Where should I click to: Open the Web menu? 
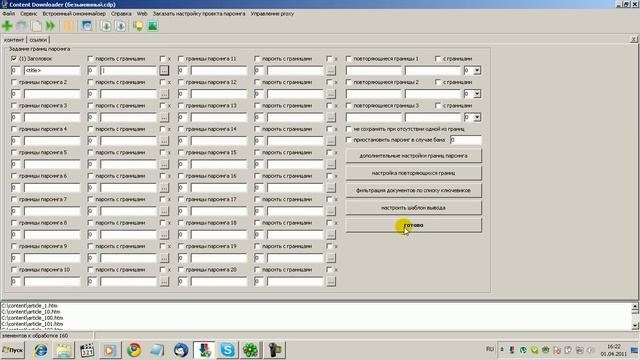142,13
